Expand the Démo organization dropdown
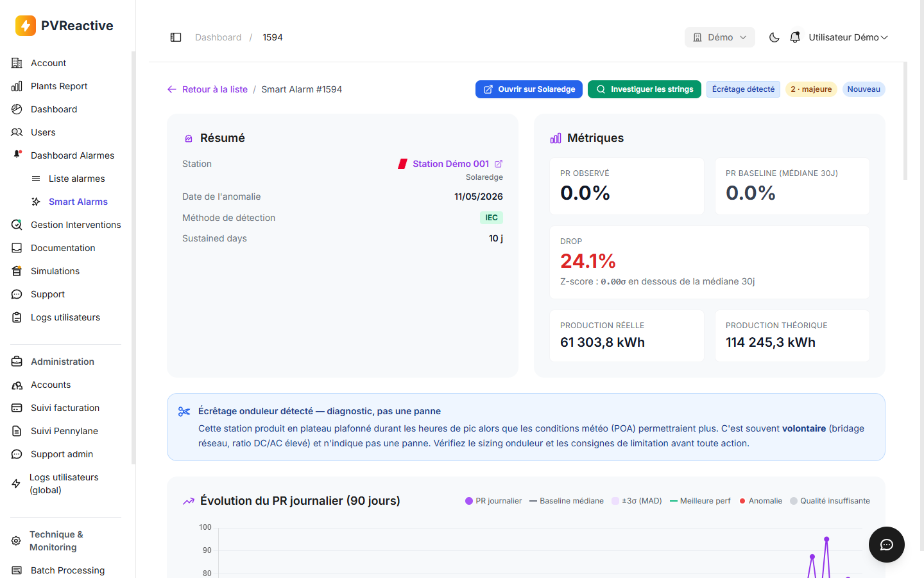The image size is (924, 578). pos(720,37)
